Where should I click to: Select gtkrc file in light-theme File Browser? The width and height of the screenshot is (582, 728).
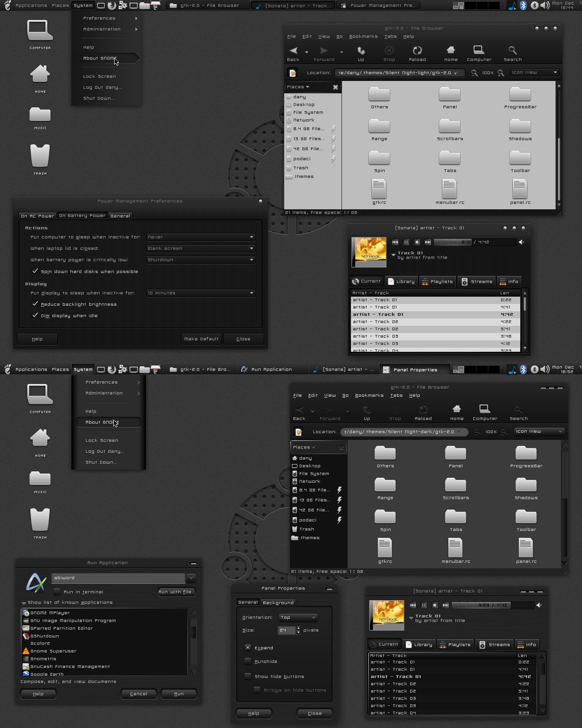(x=379, y=191)
